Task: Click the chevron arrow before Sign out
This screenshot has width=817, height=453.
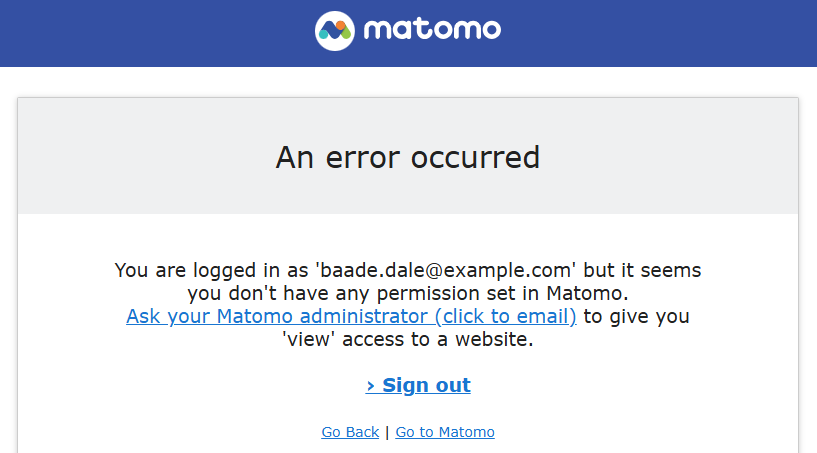Action: [x=371, y=386]
